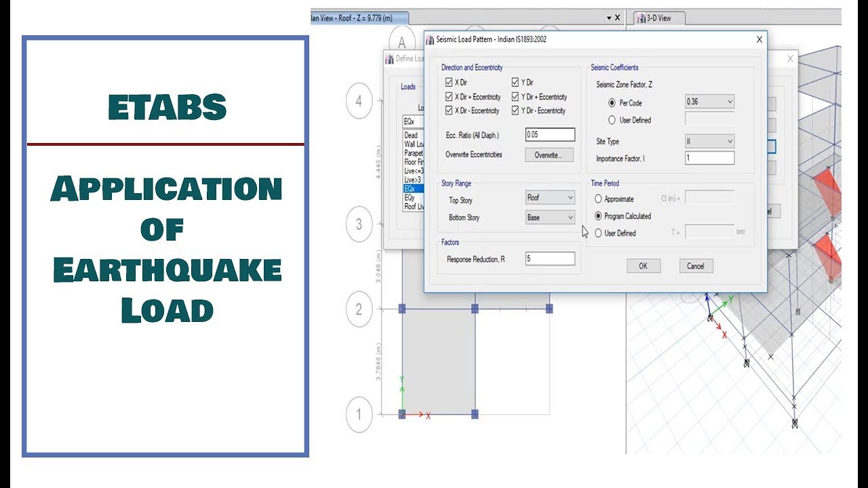Open the Site Type dropdown
The image size is (868, 488).
tap(710, 142)
